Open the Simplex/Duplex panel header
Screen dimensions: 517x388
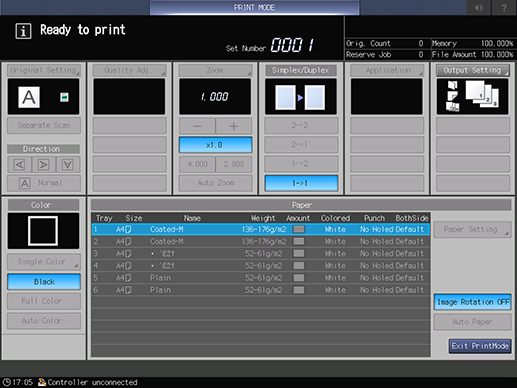pyautogui.click(x=301, y=70)
